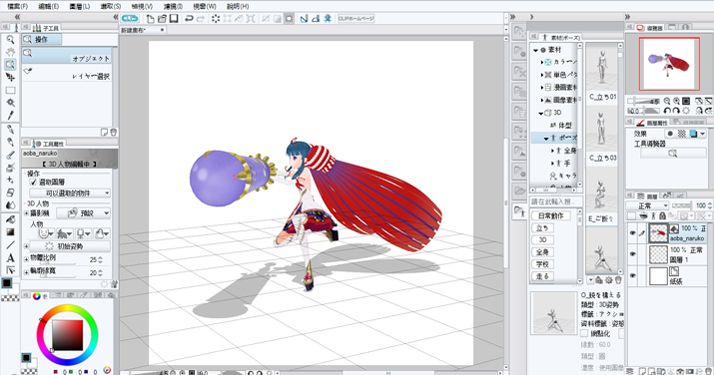
Task: Select the Zoom magnifier tool
Action: tap(10, 40)
